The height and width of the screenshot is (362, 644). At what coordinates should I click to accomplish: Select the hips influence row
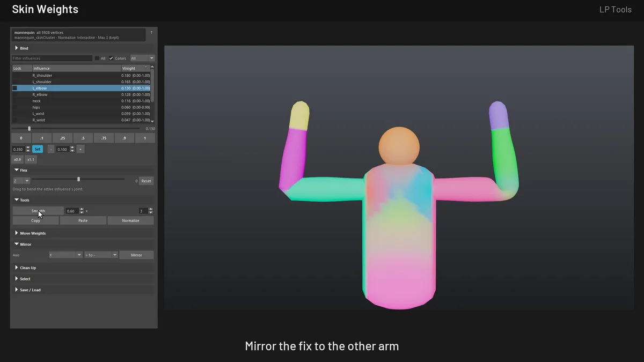click(81, 107)
